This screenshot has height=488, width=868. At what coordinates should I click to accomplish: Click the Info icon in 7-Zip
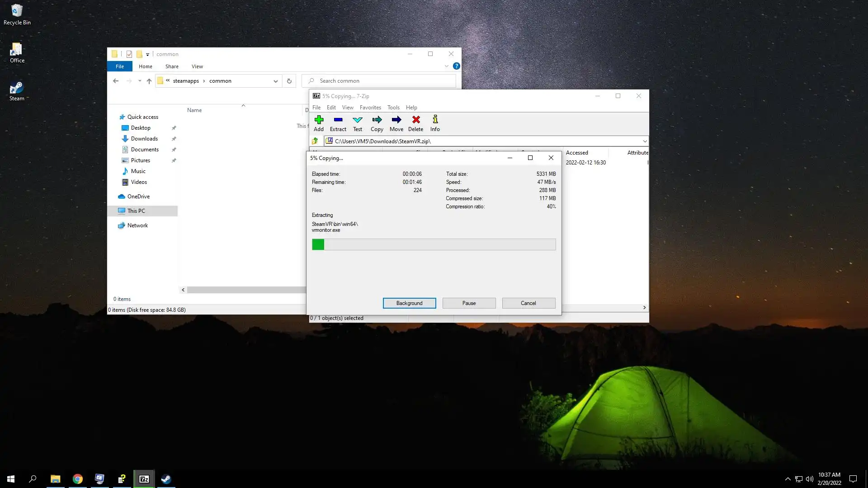point(435,120)
